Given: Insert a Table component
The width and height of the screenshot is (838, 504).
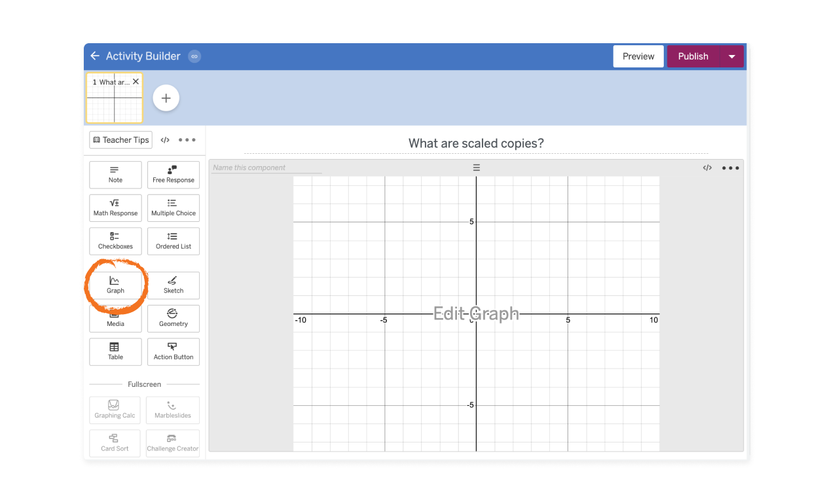Looking at the screenshot, I should pos(115,351).
